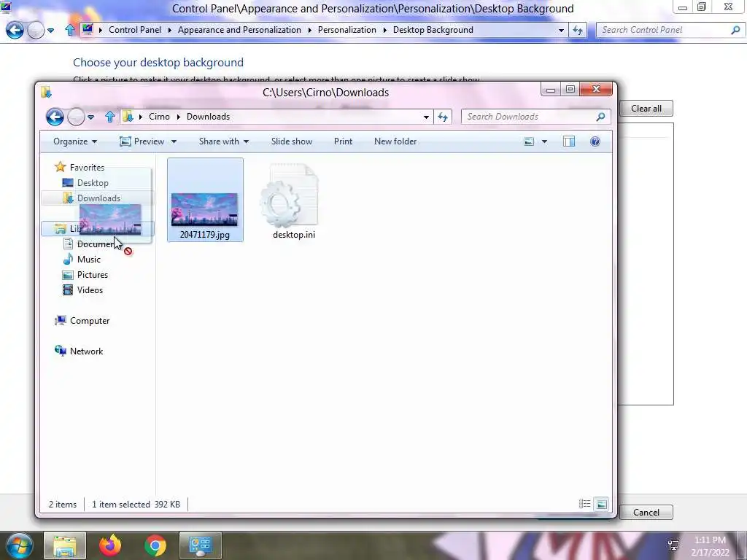Refresh the Downloads folder view
The height and width of the screenshot is (560, 747).
pyautogui.click(x=443, y=117)
